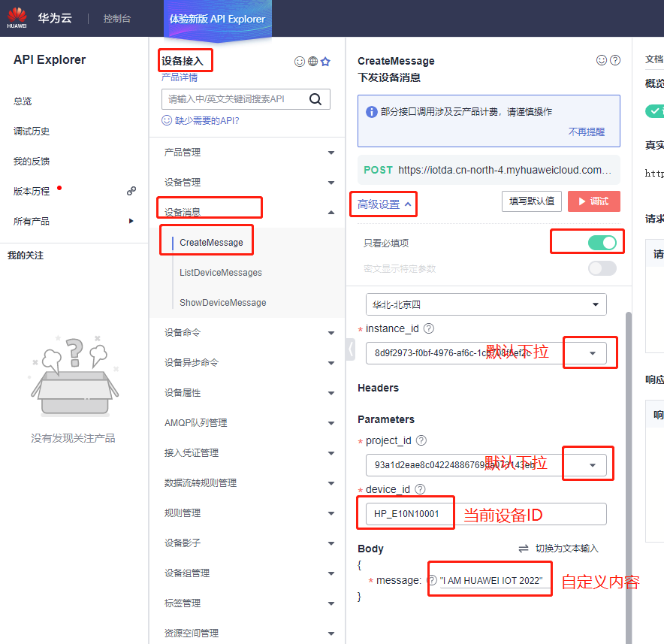Open the 华北-北京四 region dropdown

coord(486,304)
